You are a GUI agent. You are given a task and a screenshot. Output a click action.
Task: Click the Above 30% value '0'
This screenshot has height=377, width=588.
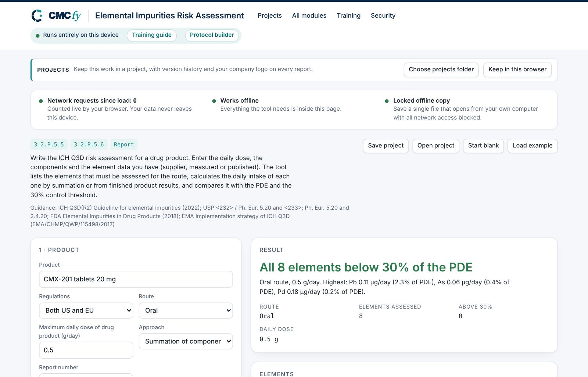pos(460,316)
